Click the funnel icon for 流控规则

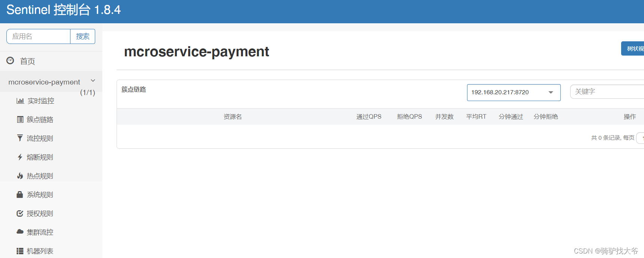[x=20, y=138]
